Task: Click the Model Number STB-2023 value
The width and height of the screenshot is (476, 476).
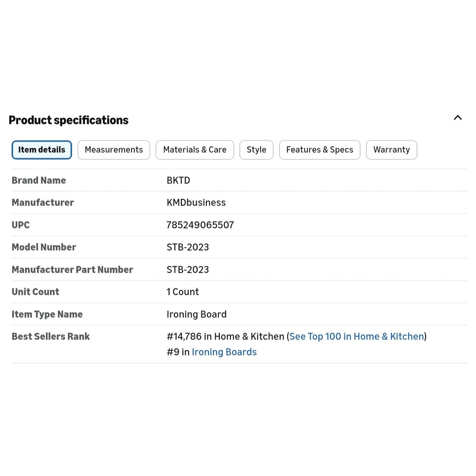Action: (188, 247)
